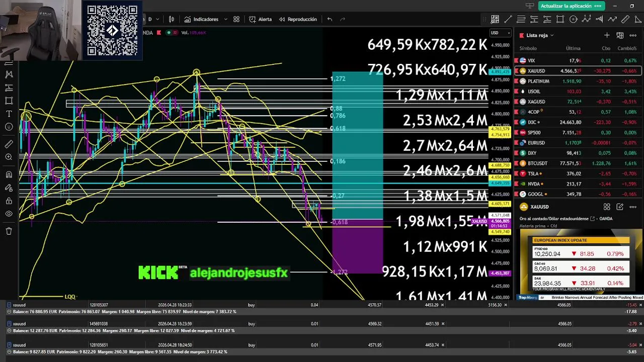Select the pattern tool in left sidebar

9,74
